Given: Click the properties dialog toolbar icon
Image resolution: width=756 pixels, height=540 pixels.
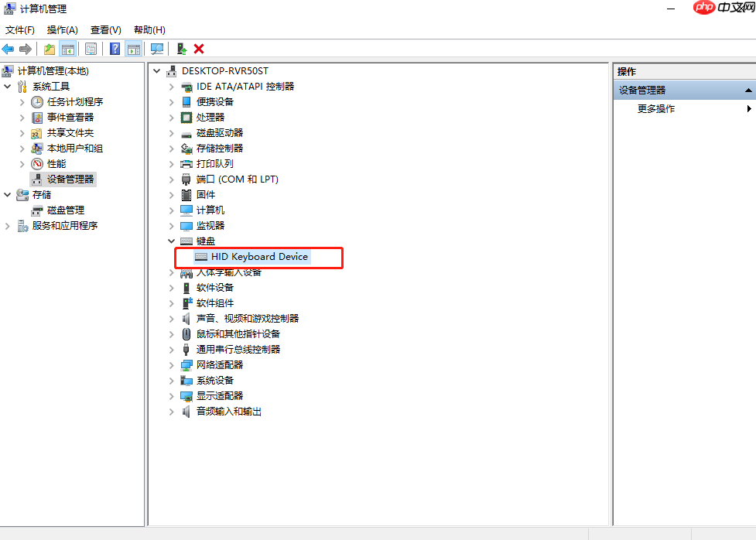Looking at the screenshot, I should [91, 49].
